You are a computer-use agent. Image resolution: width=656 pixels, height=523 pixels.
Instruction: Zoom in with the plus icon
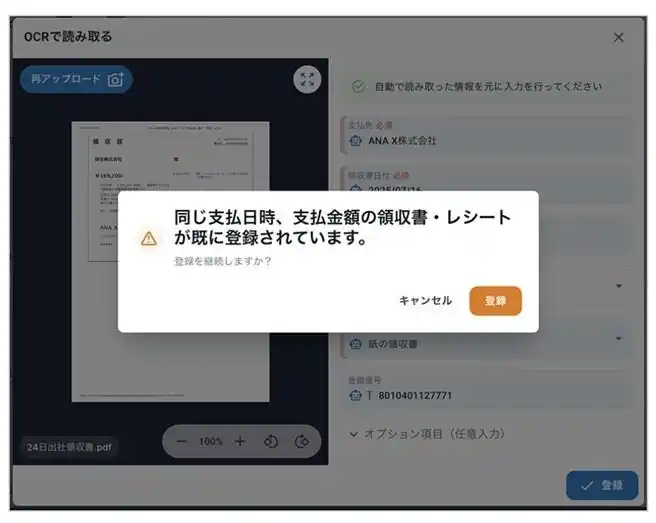240,441
